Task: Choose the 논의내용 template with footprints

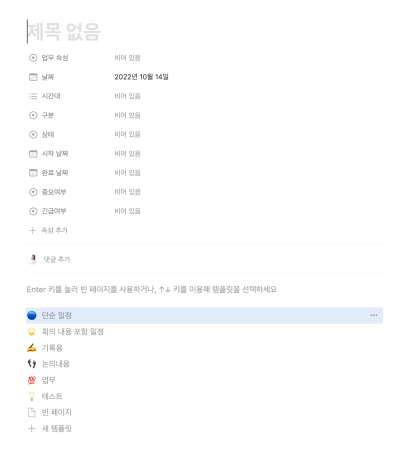Action: tap(204, 364)
